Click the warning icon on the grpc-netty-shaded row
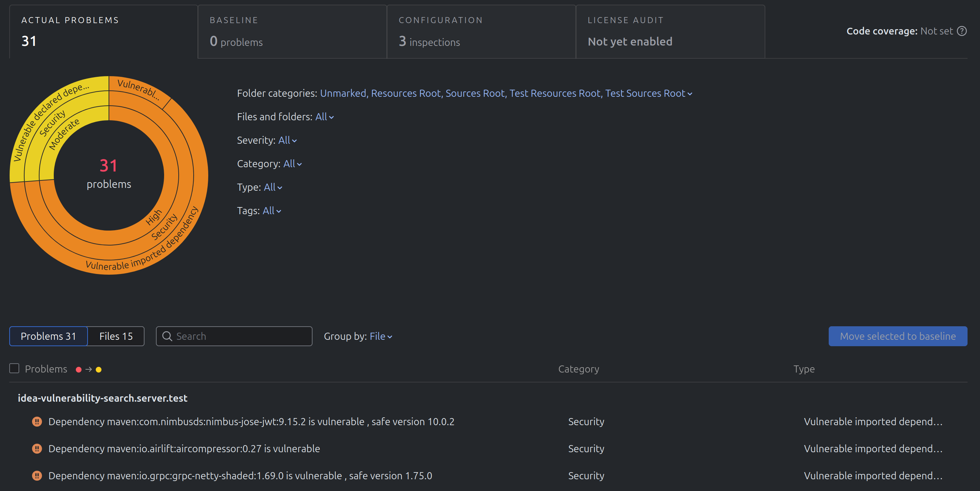This screenshot has height=491, width=980. click(x=37, y=475)
